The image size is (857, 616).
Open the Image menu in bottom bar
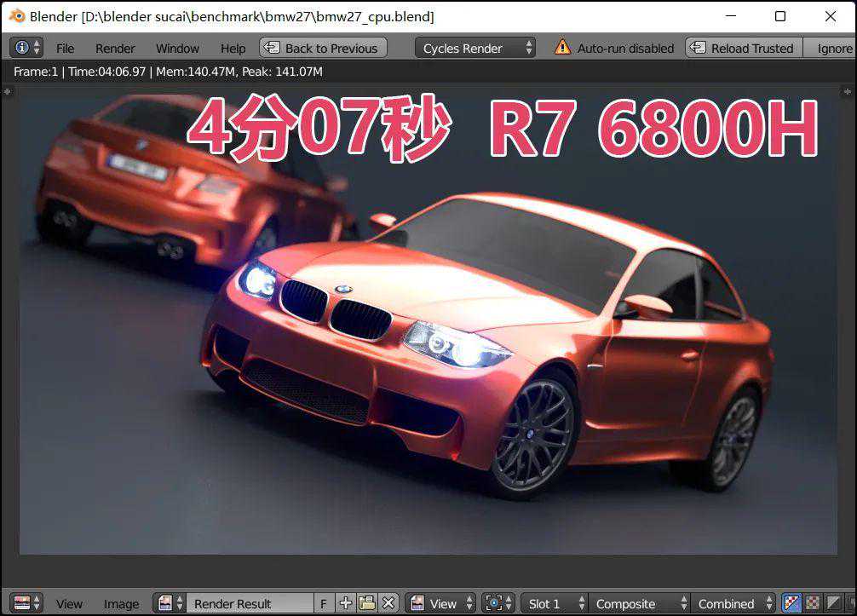pyautogui.click(x=121, y=604)
